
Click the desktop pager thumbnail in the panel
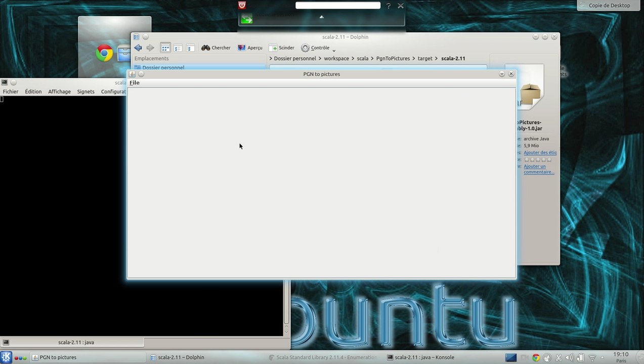pyautogui.click(x=511, y=357)
